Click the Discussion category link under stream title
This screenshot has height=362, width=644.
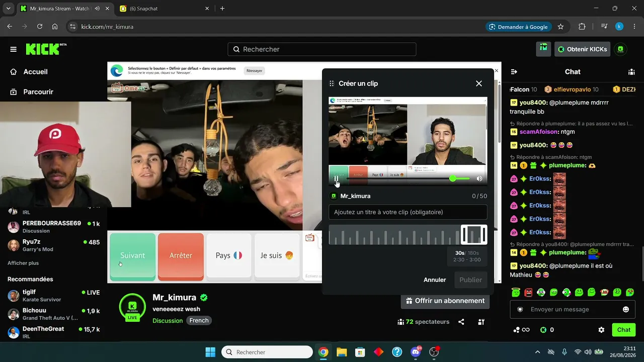[x=168, y=321]
